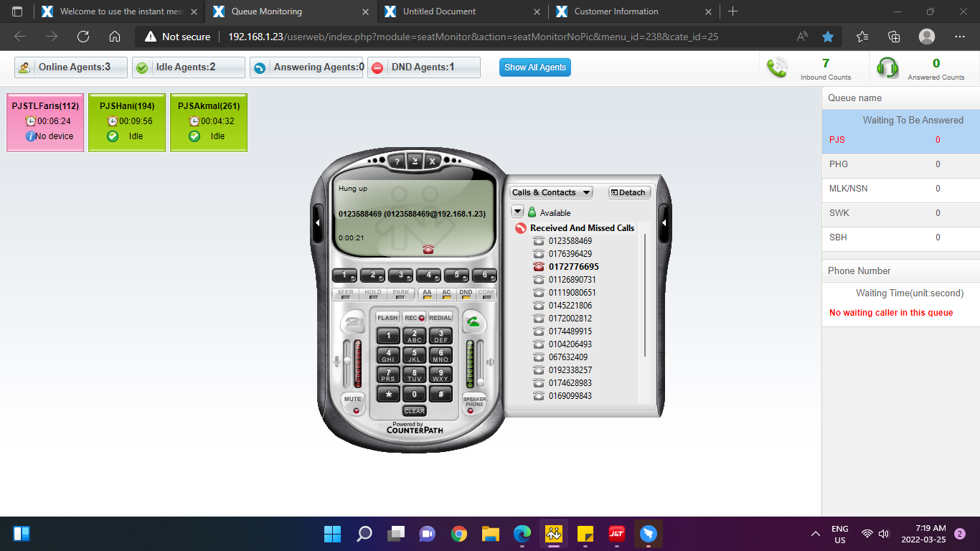This screenshot has width=980, height=551.
Task: Click the green Available presence icon
Action: pos(532,212)
